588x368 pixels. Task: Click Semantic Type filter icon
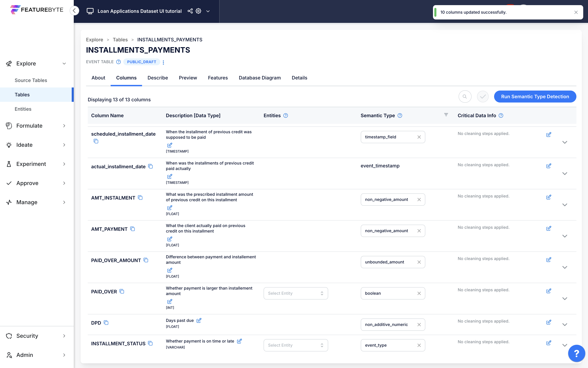[x=446, y=115]
